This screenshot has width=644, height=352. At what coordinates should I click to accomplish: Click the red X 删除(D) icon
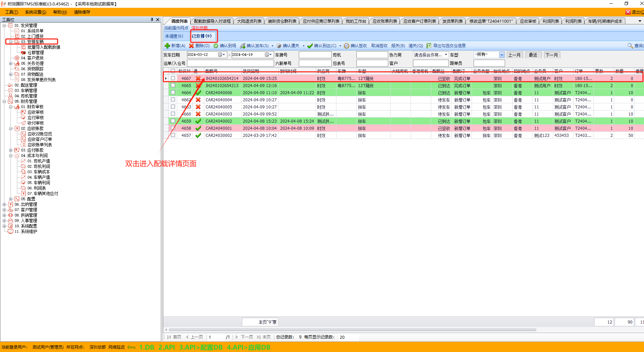tap(191, 46)
